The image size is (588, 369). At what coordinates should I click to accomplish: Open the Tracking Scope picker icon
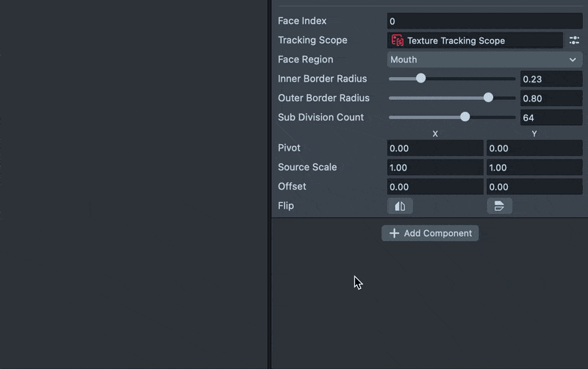pyautogui.click(x=574, y=40)
